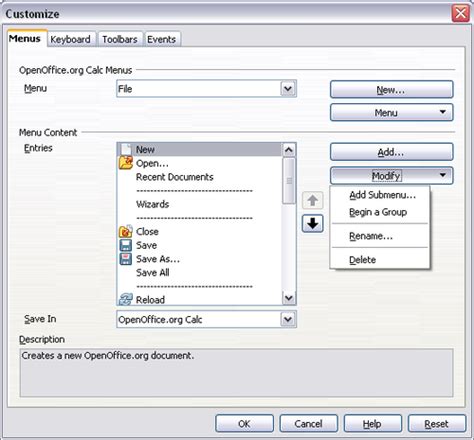Select the Open... entry in the list
The image size is (474, 440).
coord(199,163)
